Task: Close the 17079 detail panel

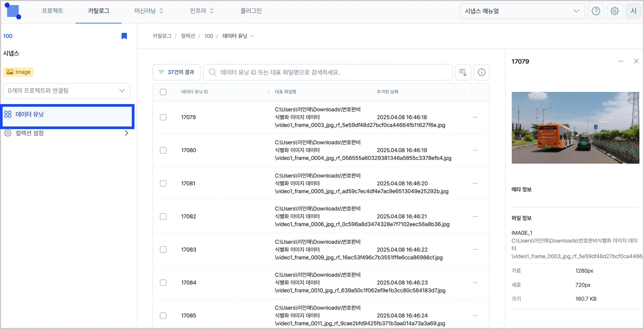Action: (636, 61)
